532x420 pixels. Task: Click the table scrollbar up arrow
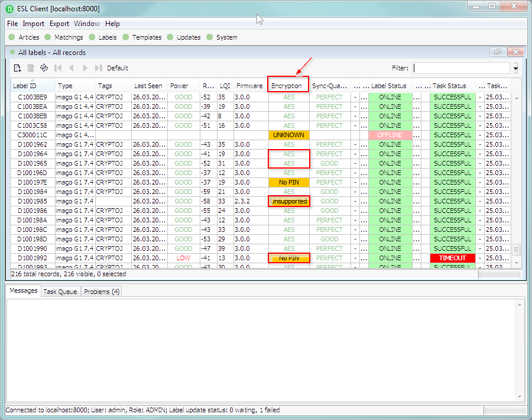(x=517, y=98)
